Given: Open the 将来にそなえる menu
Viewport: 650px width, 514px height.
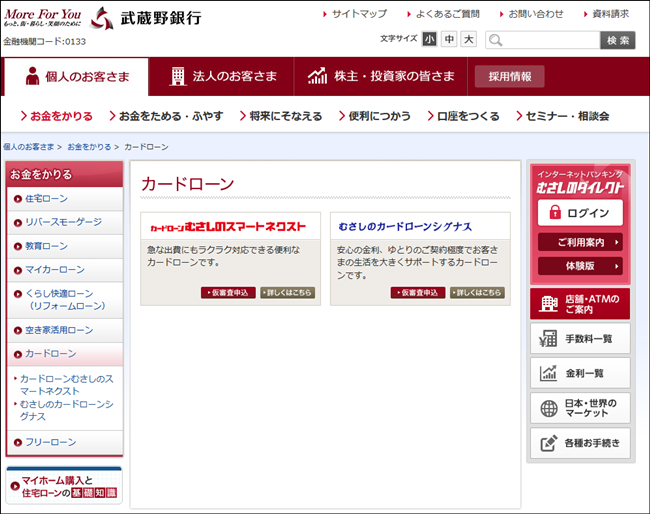Looking at the screenshot, I should [x=281, y=116].
